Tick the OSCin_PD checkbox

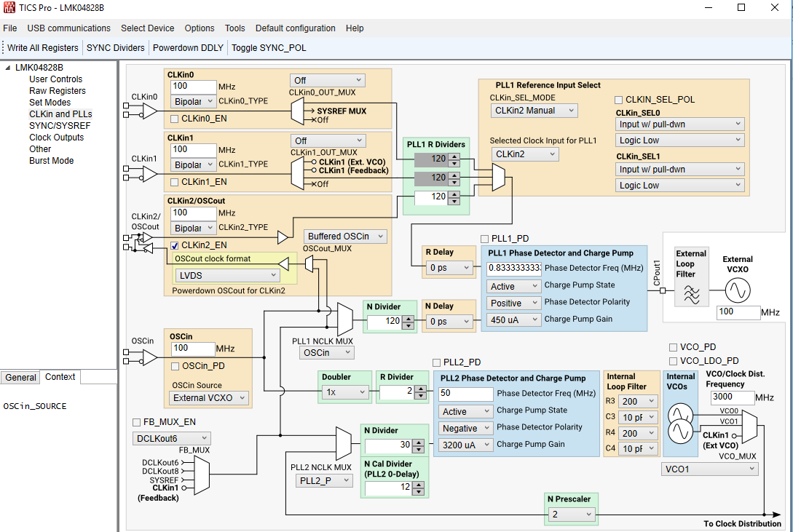[175, 366]
